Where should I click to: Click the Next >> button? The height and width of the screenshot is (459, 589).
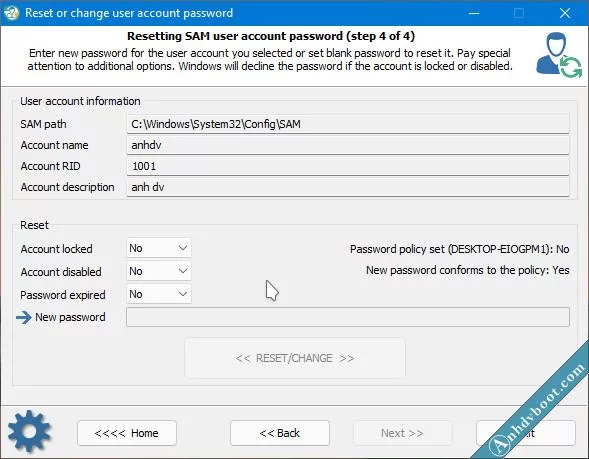point(402,433)
